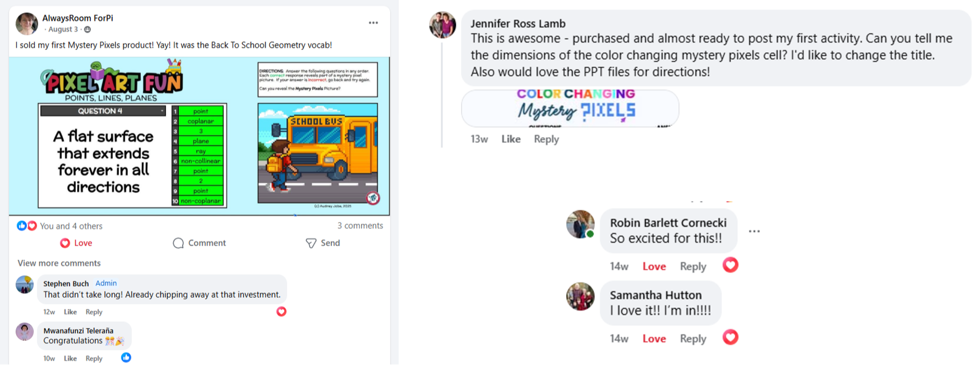980x365 pixels.
Task: Click the red heart Love icon on the post
Action: coord(65,243)
